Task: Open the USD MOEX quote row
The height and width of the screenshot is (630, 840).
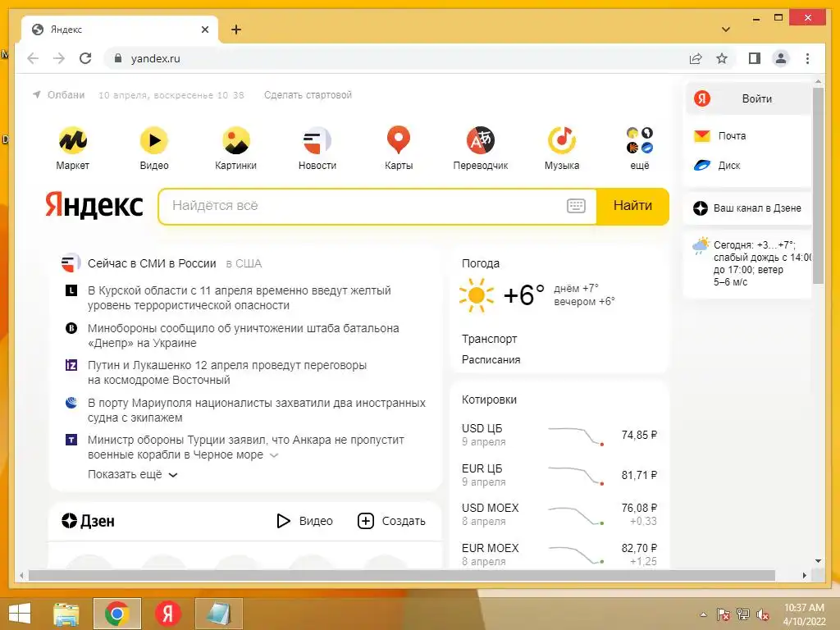Action: (559, 514)
